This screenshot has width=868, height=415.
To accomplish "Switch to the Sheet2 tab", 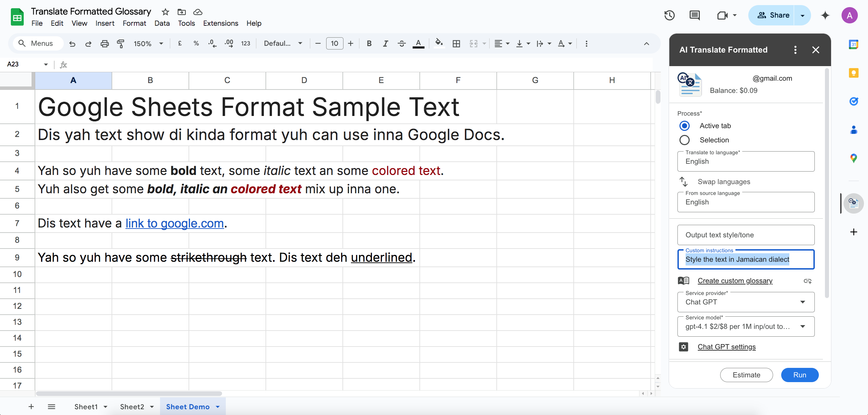I will pyautogui.click(x=132, y=407).
